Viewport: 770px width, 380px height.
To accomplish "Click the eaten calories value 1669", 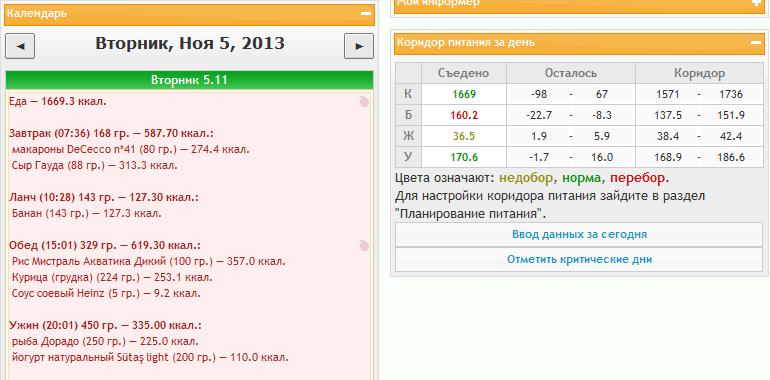I will coord(464,94).
